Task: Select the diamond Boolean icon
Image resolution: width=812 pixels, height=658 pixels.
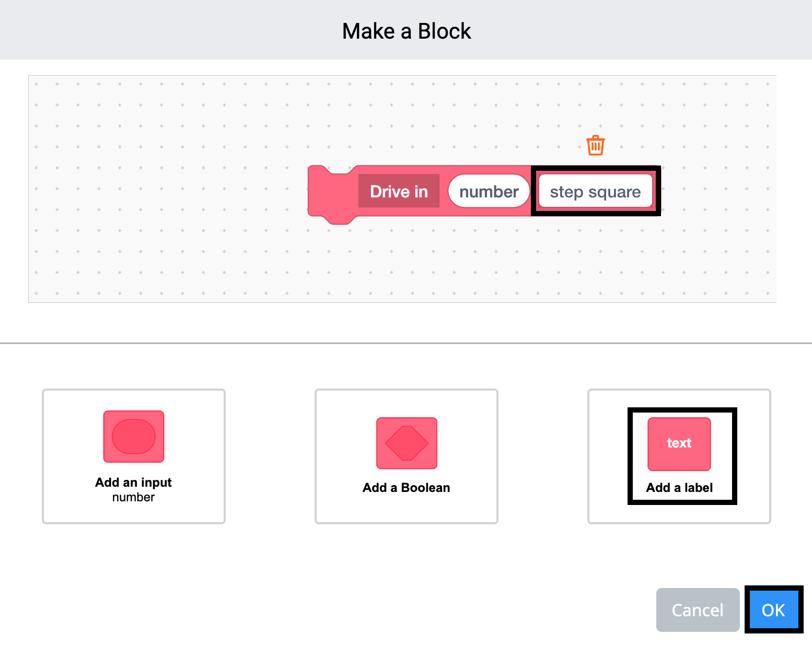Action: (406, 443)
